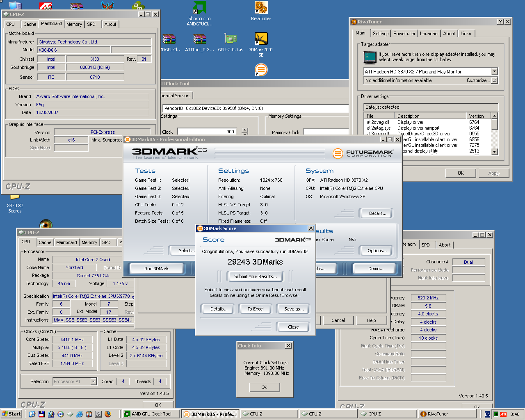Click ati2dvag.dll row in driver list
Image resolution: width=525 pixels, height=420 pixels.
pyautogui.click(x=427, y=122)
